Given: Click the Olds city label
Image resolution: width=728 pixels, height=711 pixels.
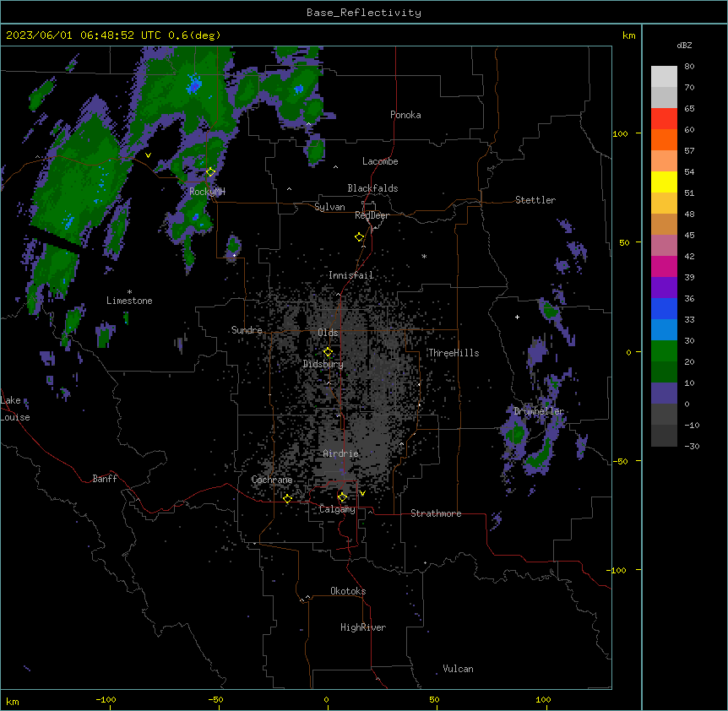Looking at the screenshot, I should pyautogui.click(x=328, y=333).
